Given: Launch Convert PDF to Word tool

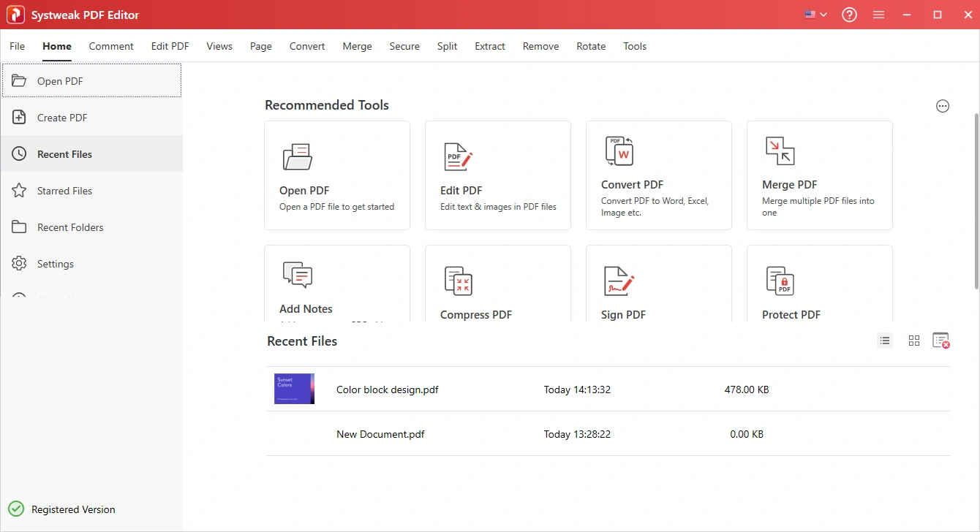Looking at the screenshot, I should coord(657,175).
